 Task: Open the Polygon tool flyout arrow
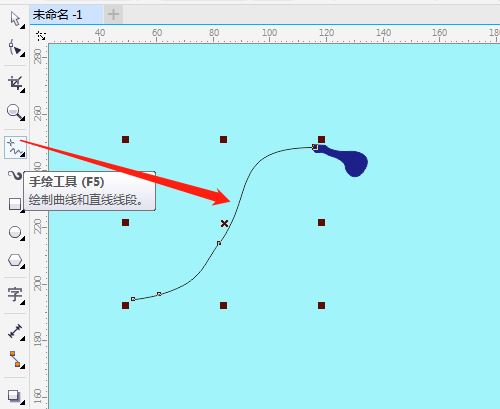pos(22,266)
